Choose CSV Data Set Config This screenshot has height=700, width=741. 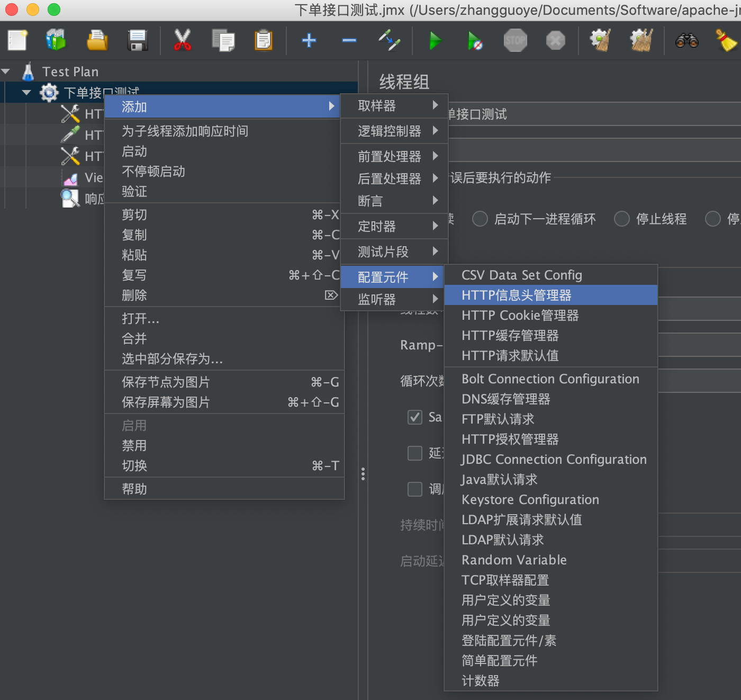point(551,275)
